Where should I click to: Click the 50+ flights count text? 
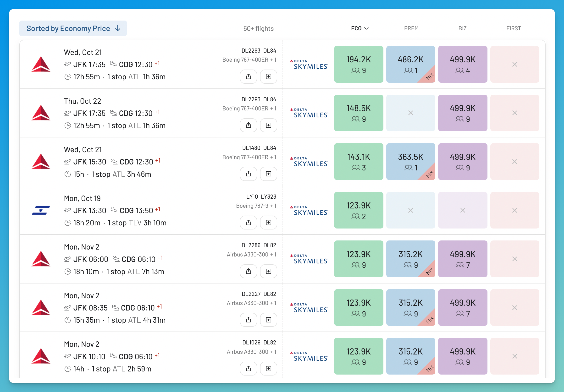(258, 28)
